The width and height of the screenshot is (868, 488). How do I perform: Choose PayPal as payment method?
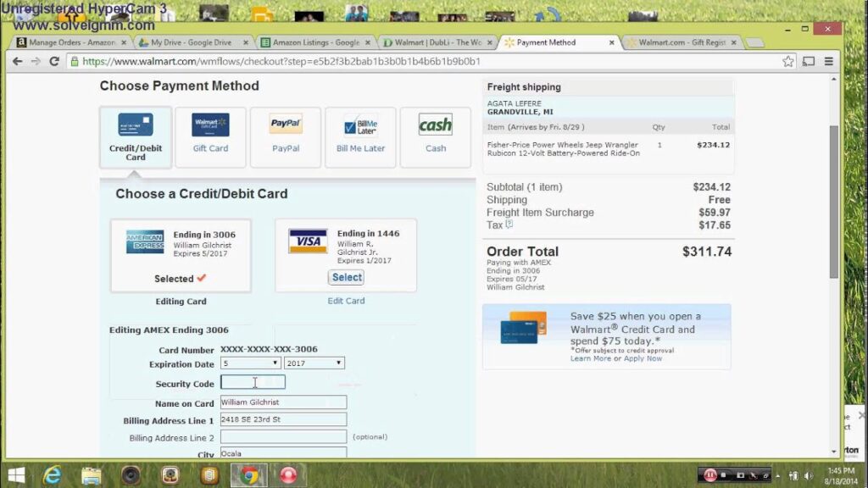click(286, 134)
